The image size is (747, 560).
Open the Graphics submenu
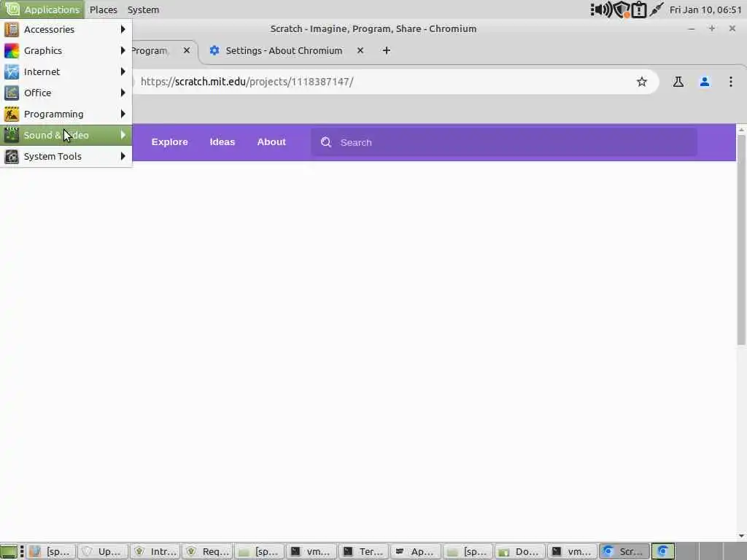click(66, 50)
